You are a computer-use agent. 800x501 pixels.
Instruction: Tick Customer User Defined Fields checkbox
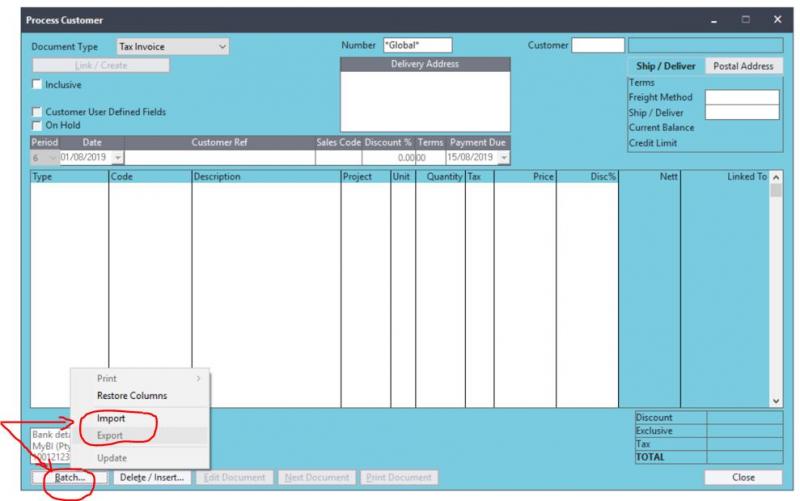37,112
